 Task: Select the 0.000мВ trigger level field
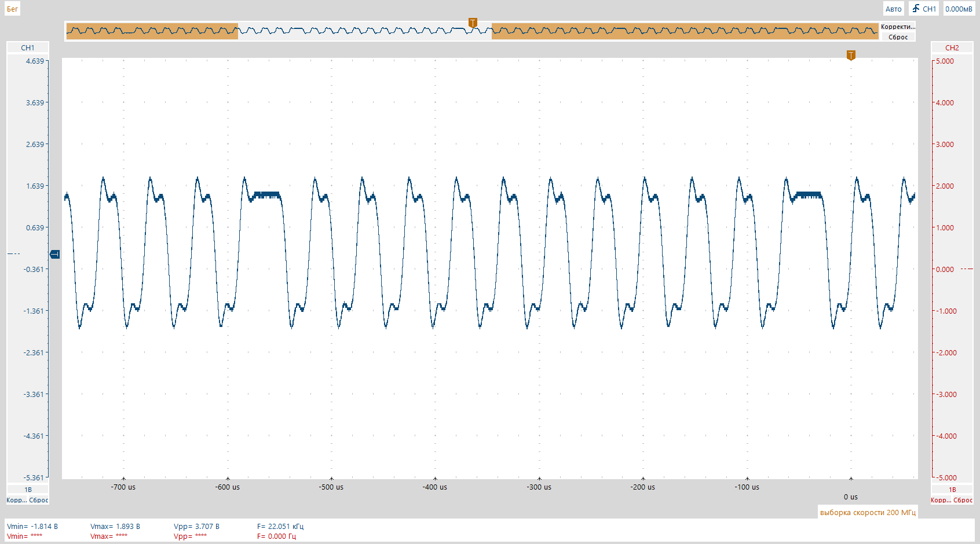click(x=959, y=9)
